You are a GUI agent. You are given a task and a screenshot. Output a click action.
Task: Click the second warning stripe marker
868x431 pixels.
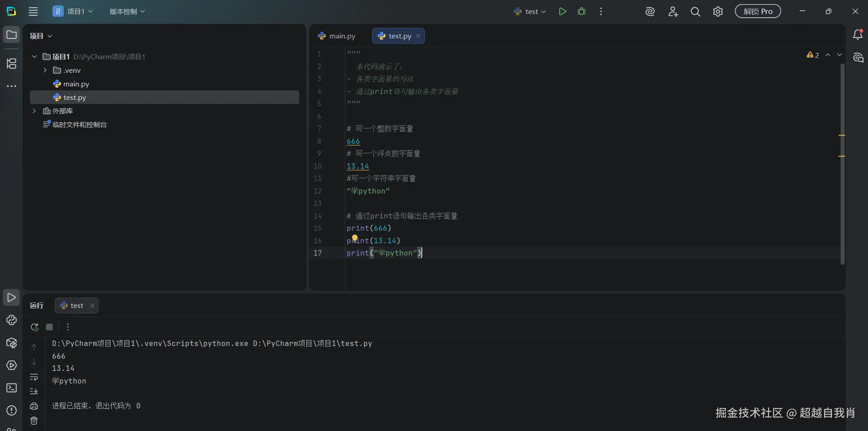(842, 156)
